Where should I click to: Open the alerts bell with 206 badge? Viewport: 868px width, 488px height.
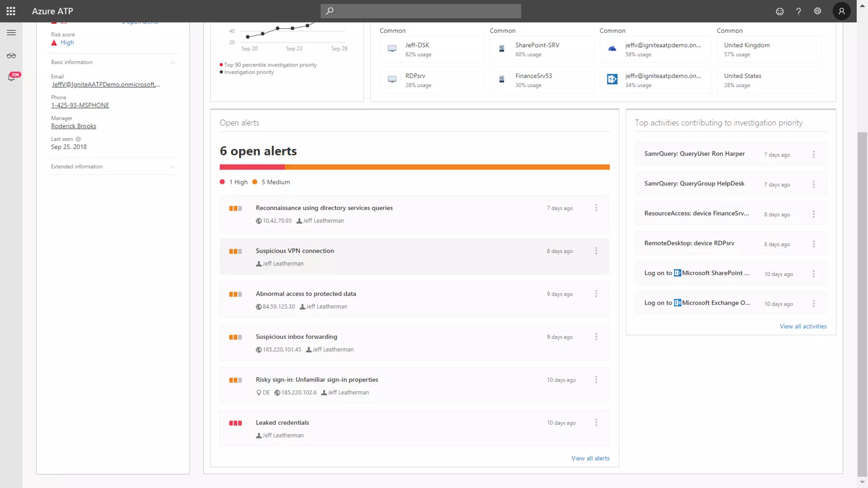pyautogui.click(x=11, y=78)
